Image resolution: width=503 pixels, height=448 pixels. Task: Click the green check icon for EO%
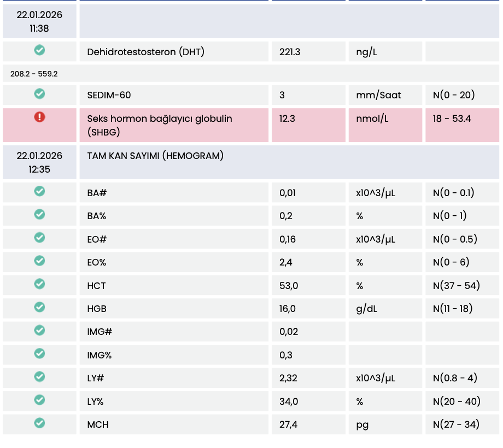(39, 261)
